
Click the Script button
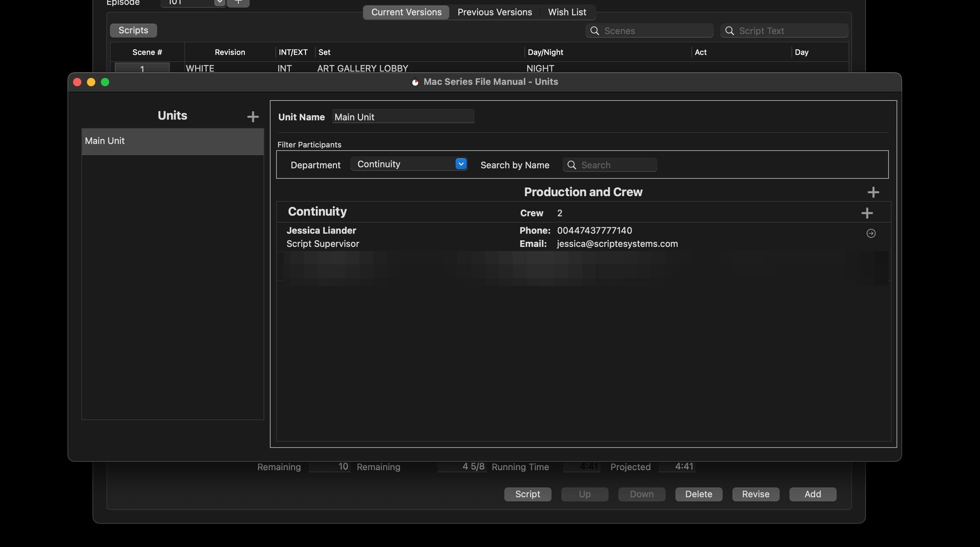coord(527,494)
